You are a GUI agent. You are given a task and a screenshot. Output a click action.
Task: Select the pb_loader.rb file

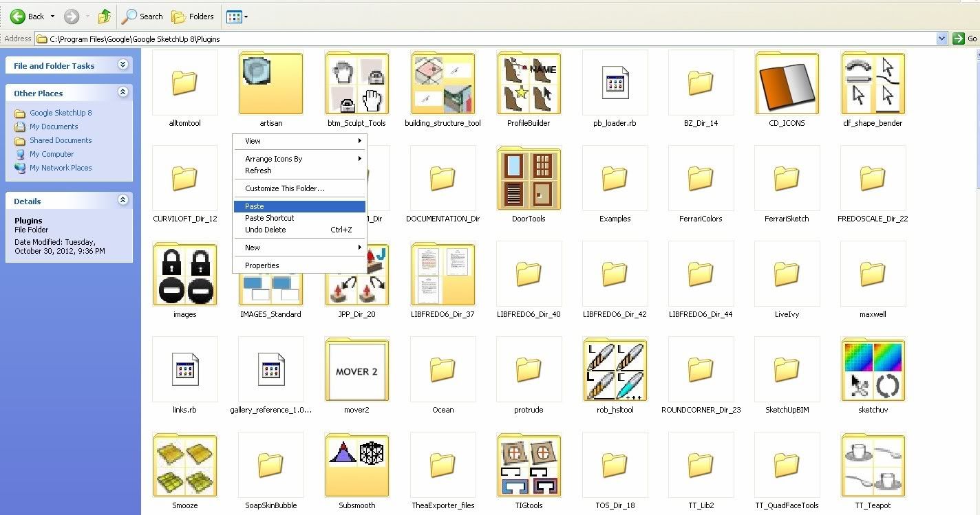tap(615, 89)
